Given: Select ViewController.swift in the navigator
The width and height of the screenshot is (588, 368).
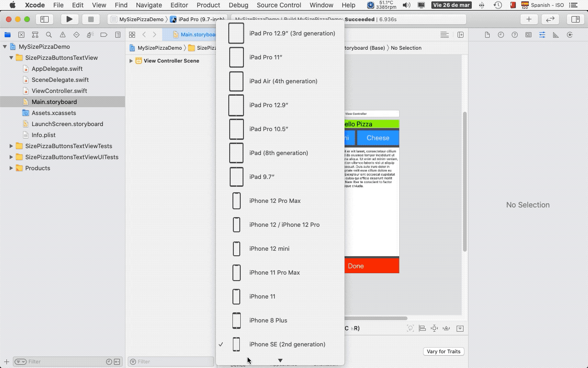Looking at the screenshot, I should click(59, 91).
